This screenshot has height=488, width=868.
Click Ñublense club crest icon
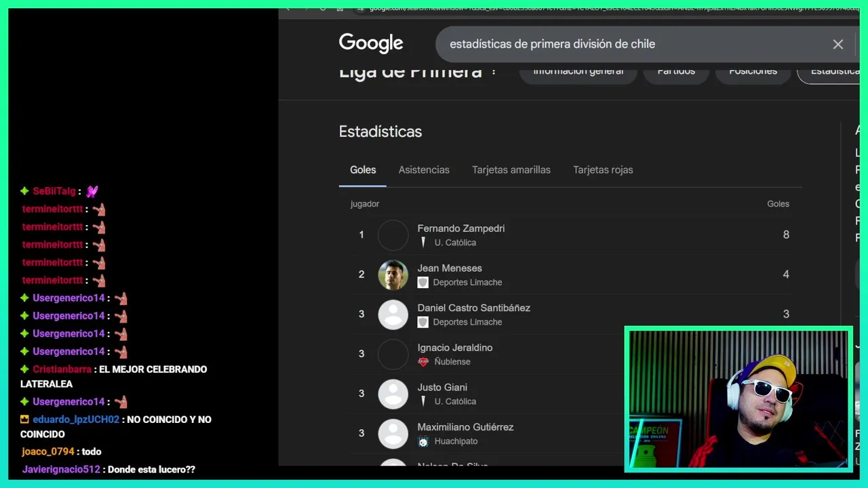pyautogui.click(x=423, y=362)
